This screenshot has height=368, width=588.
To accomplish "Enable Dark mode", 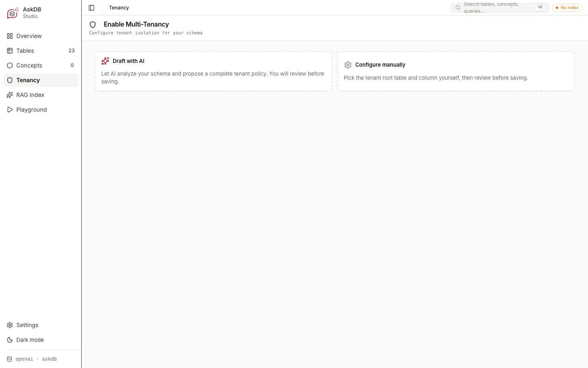I will coord(40,340).
